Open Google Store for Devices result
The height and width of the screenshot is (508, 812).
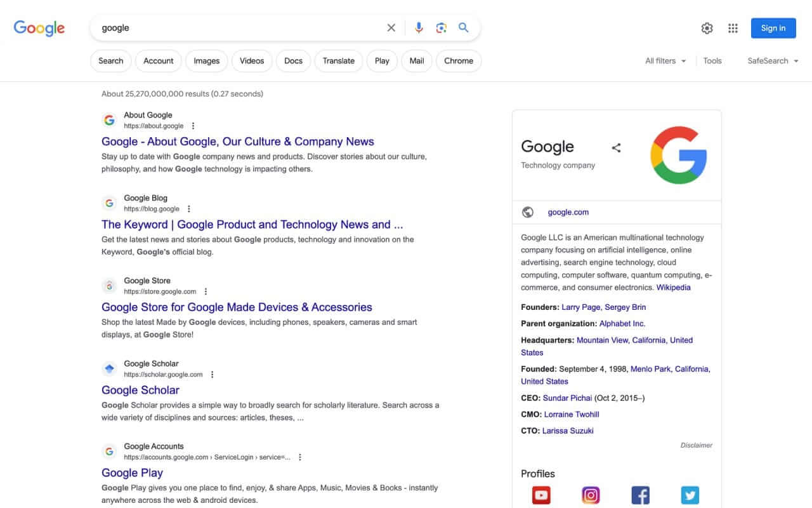coord(237,307)
